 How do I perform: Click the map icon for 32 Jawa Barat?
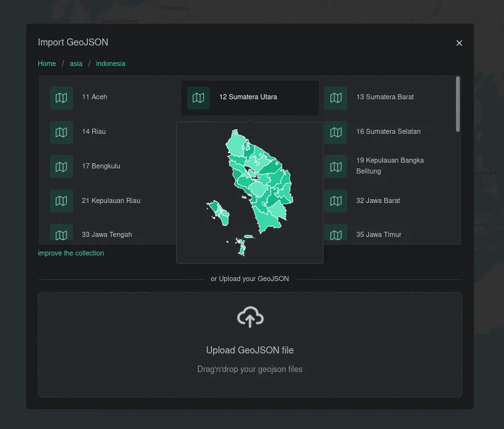[336, 201]
